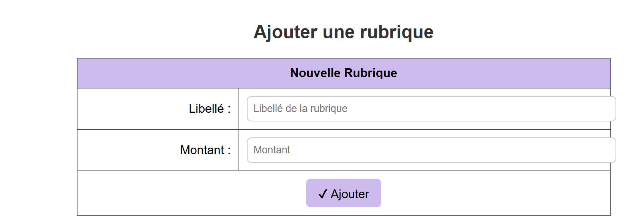Click the "Libellé :" label
Screen dimensions: 644x219
[210, 109]
